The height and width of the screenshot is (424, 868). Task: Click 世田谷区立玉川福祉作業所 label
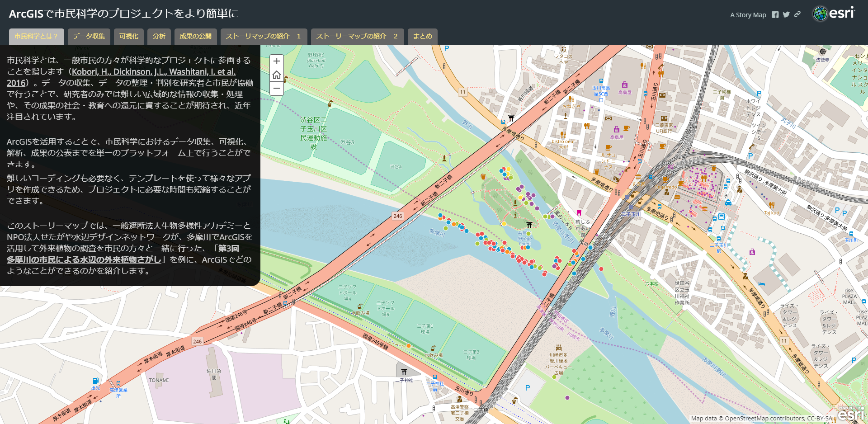point(682,293)
